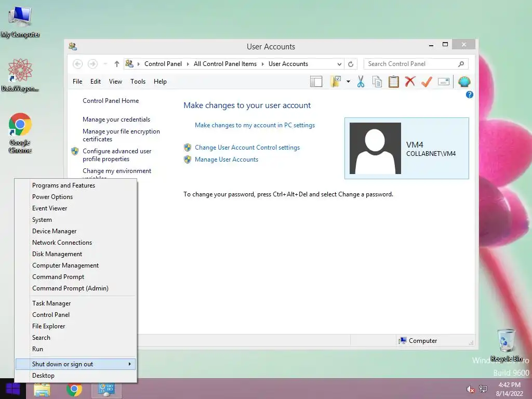Open Device Manager from the menu
The height and width of the screenshot is (399, 532).
pyautogui.click(x=76, y=231)
